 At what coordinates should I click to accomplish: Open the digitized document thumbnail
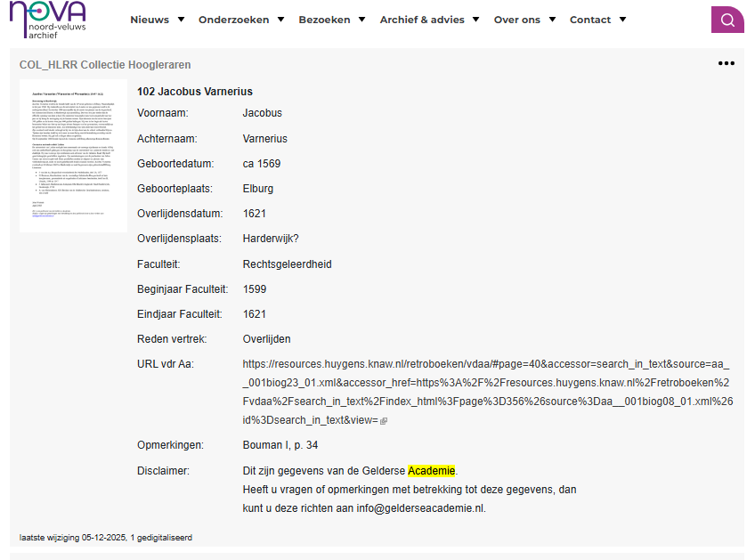tap(73, 156)
